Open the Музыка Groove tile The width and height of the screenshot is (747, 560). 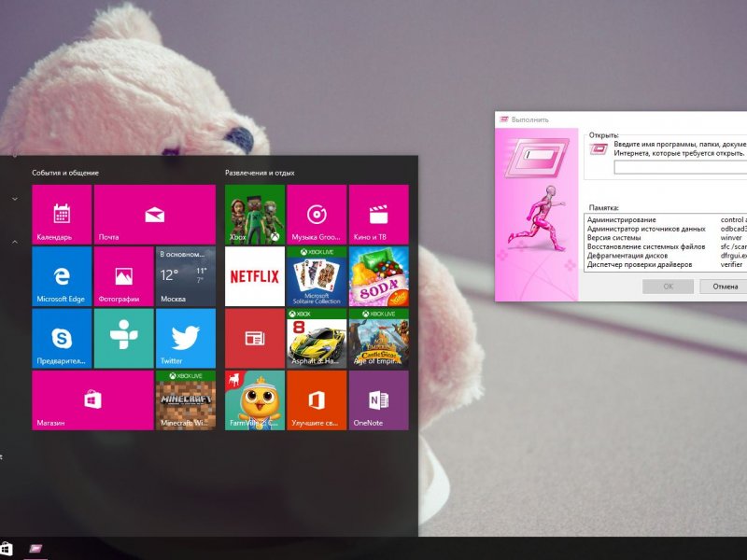pos(317,215)
